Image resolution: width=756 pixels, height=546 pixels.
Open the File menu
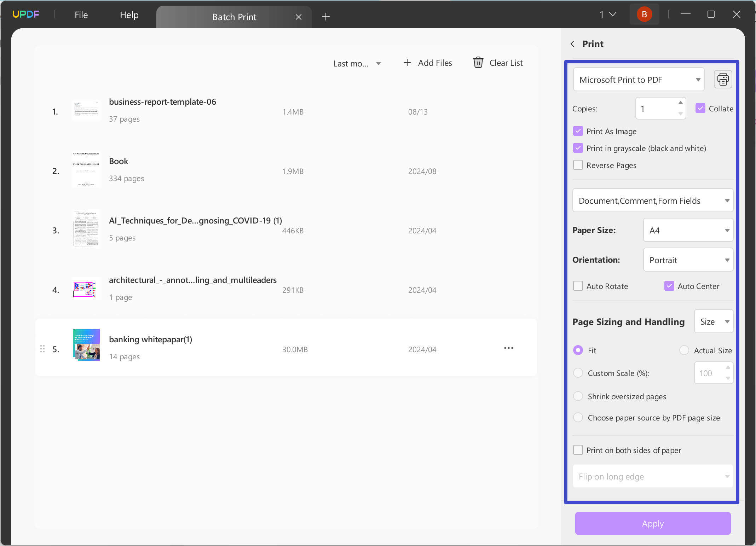(x=81, y=15)
